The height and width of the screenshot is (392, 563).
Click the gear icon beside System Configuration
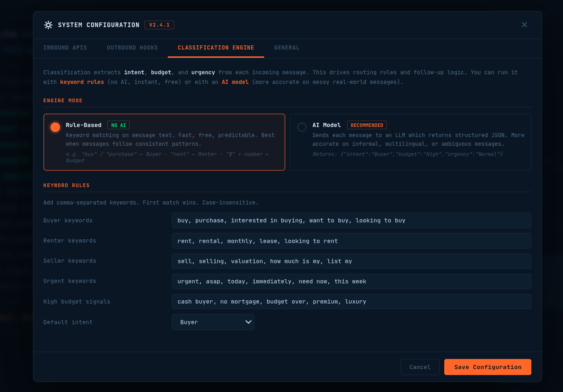[48, 25]
